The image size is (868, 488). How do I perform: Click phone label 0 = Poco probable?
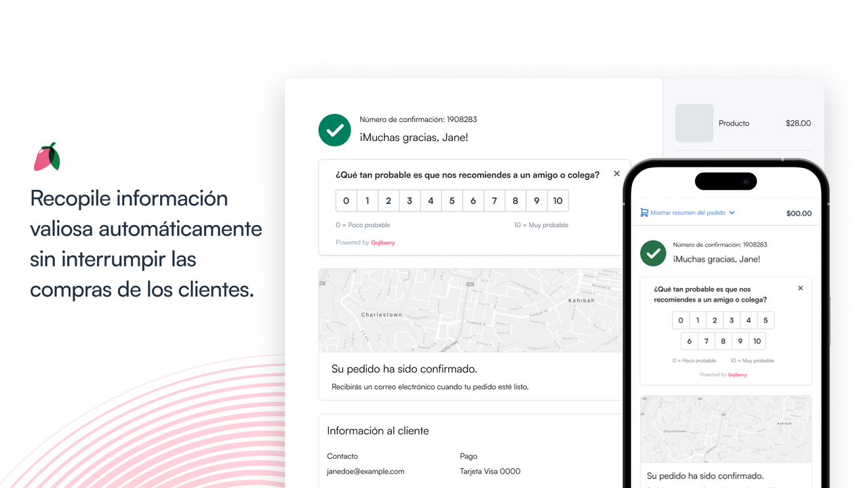pyautogui.click(x=694, y=361)
